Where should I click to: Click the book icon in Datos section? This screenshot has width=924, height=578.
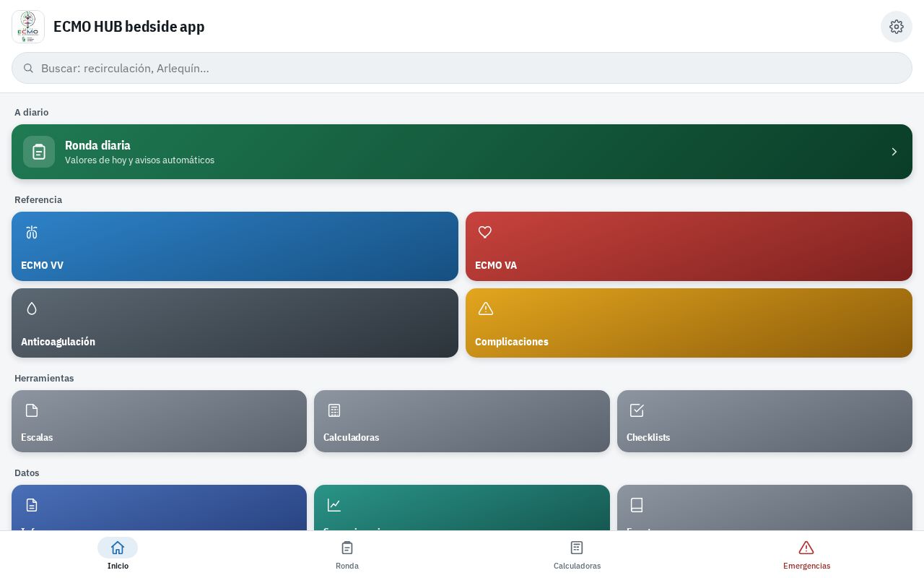tap(637, 505)
